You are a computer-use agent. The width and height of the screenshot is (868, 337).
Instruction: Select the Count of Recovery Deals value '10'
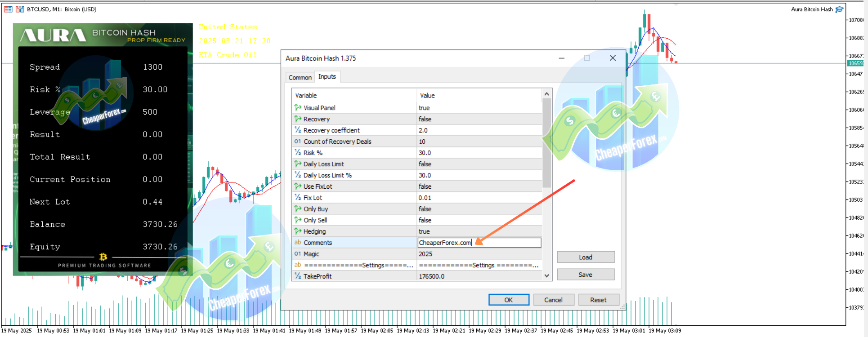pos(422,142)
